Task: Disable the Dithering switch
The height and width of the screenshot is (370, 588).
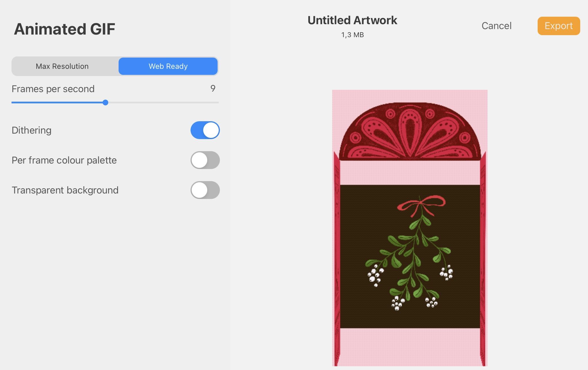Action: click(x=205, y=130)
